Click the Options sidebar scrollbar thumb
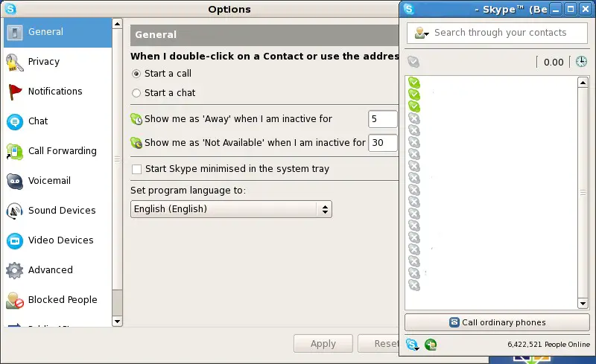Screen dimensions: 596x364 point(117,159)
